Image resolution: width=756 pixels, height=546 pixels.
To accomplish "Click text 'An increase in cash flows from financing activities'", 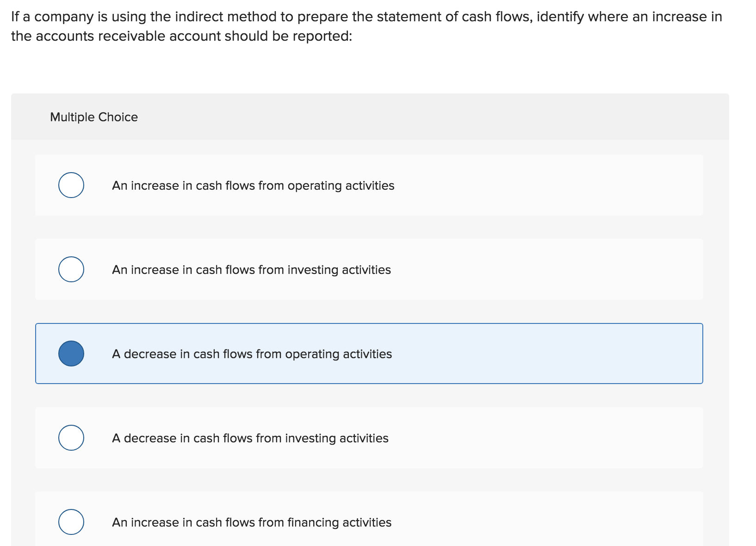I will 252,522.
